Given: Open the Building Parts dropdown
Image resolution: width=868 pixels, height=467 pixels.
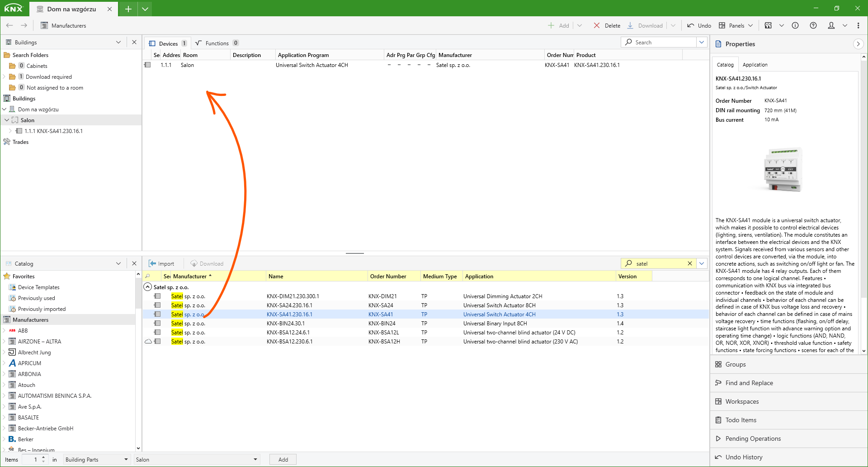Looking at the screenshot, I should click(96, 459).
